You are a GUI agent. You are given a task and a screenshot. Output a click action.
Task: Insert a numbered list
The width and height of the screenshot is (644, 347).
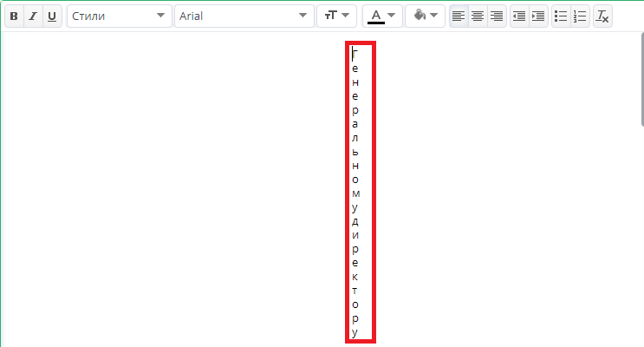[x=580, y=16]
